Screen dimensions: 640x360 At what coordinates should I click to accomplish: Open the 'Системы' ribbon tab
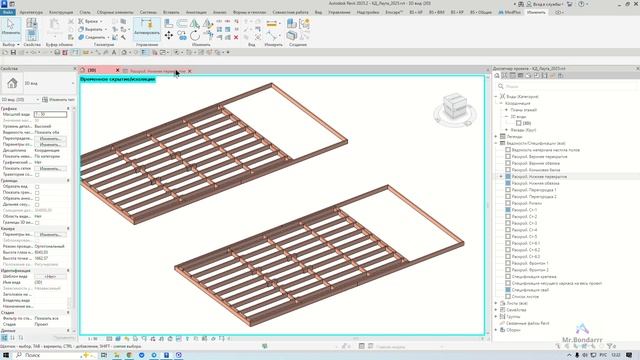click(148, 12)
